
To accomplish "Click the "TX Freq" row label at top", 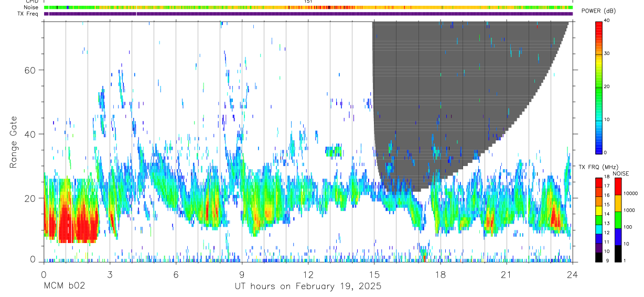I will tap(28, 14).
